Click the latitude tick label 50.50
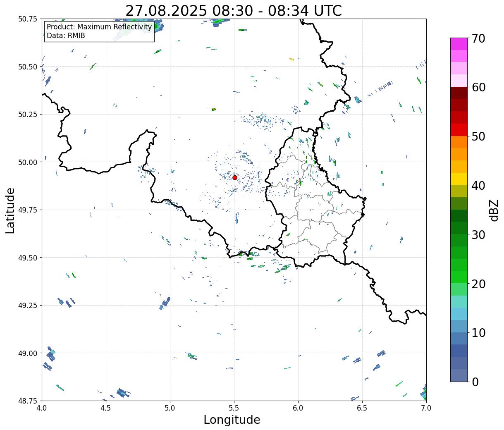 click(x=28, y=67)
